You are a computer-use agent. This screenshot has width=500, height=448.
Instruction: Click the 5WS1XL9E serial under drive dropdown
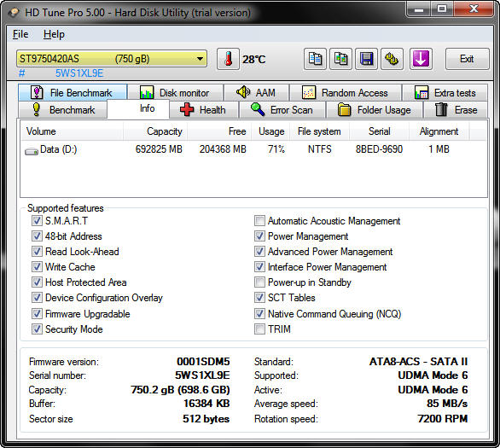point(79,73)
